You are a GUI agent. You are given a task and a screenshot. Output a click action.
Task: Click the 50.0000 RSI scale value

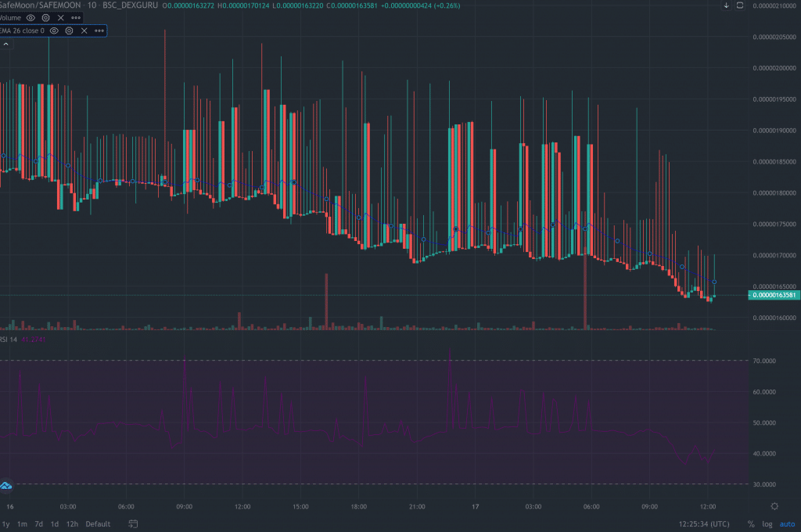[x=764, y=423]
